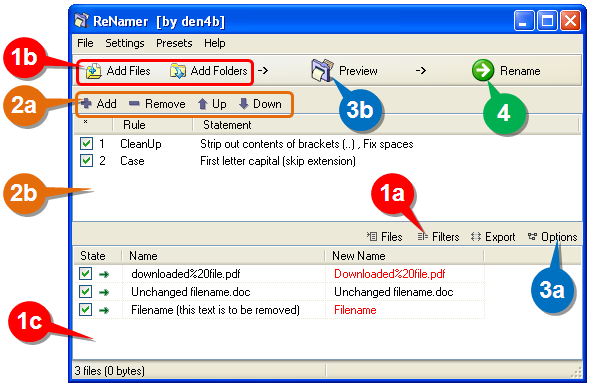Open the File menu

85,43
